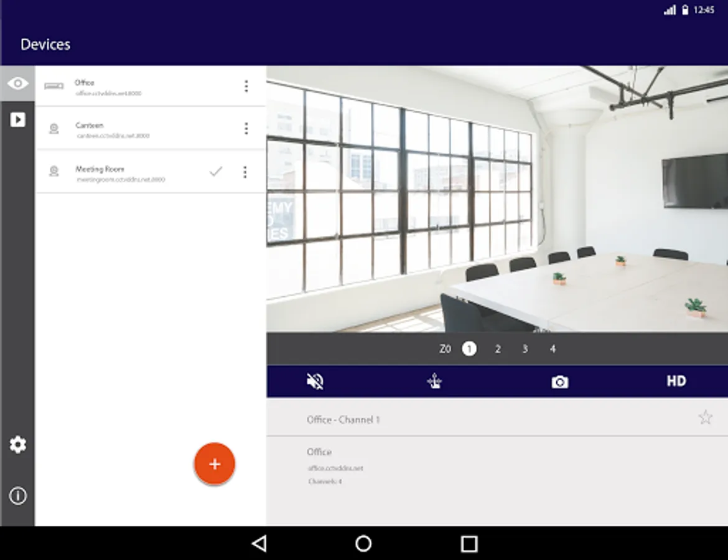The image size is (728, 560).
Task: Tap the Android back button
Action: click(259, 543)
